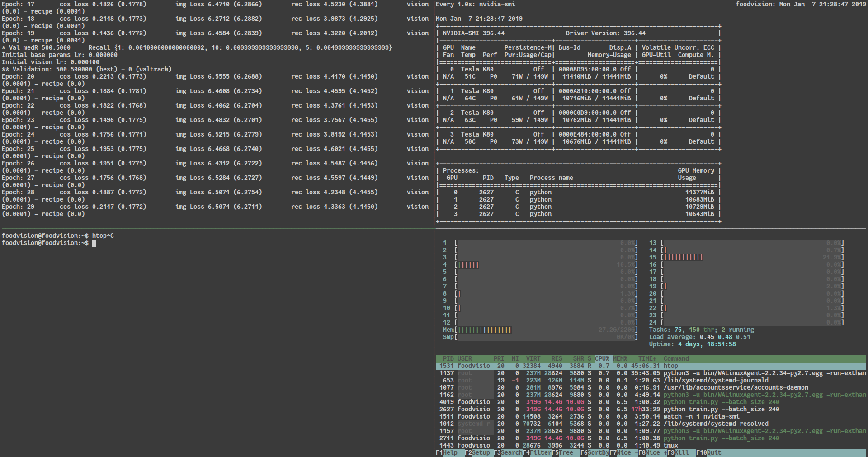Decrease process priority with F7Nice -
Viewport: 868px width, 457px height.
coord(623,452)
